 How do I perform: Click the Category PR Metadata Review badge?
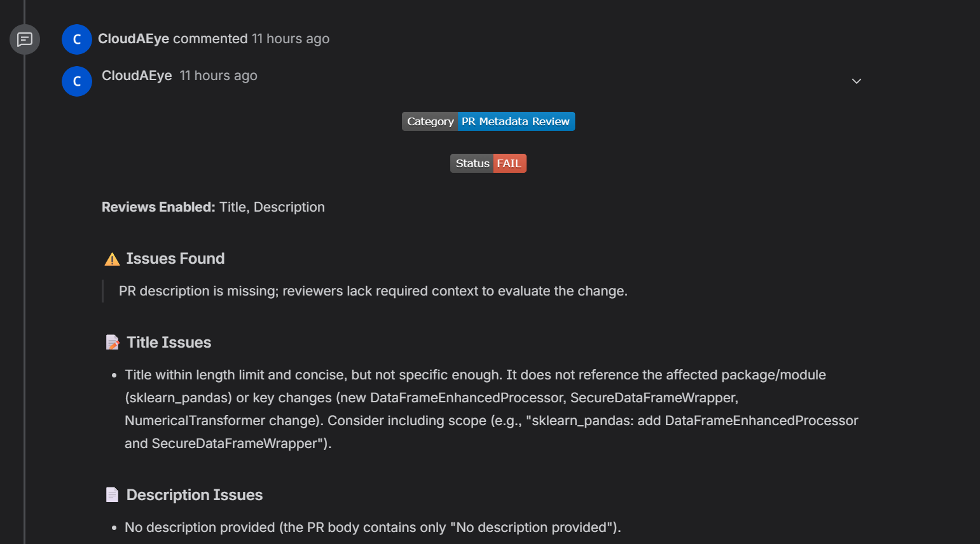[x=488, y=121]
